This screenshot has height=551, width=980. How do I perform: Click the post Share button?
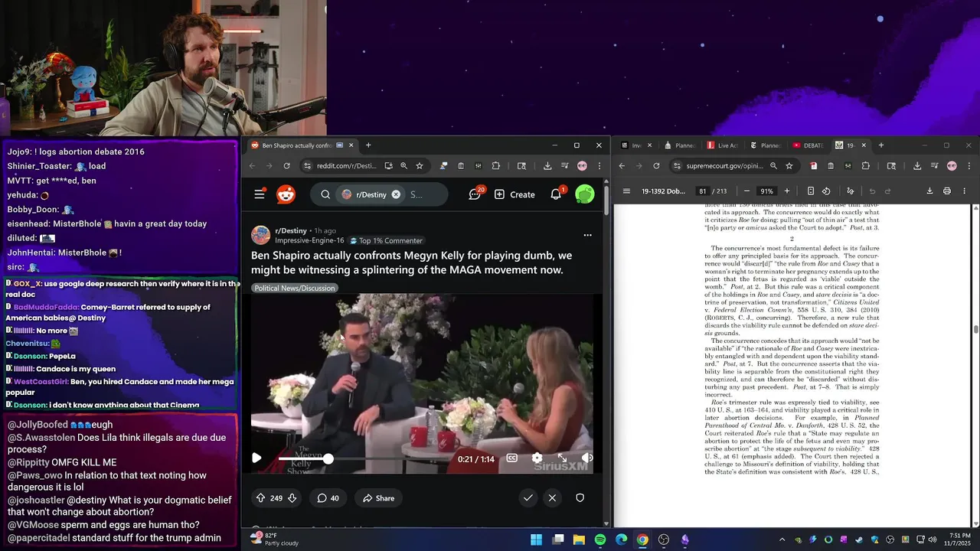[x=378, y=498]
